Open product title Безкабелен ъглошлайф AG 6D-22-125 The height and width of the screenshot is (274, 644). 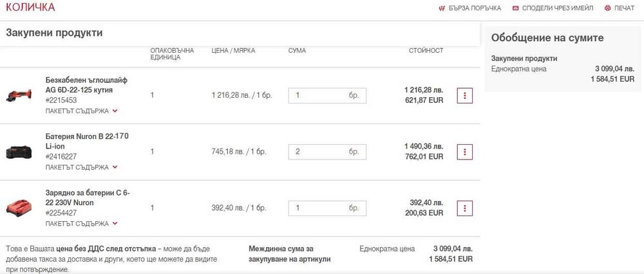coord(86,85)
